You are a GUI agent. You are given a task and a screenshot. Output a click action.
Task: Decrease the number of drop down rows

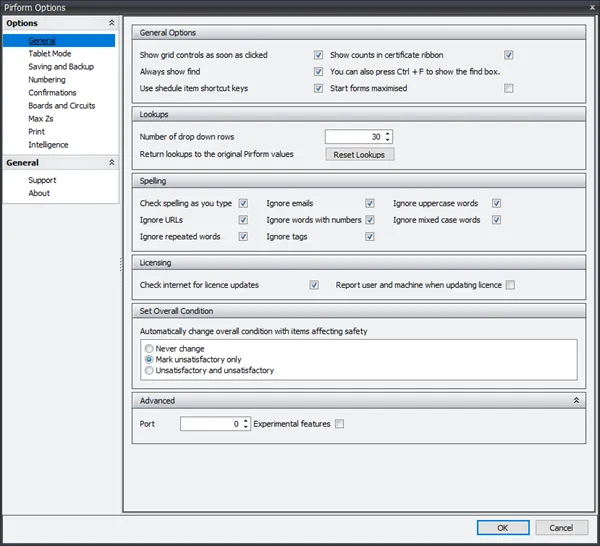[388, 140]
